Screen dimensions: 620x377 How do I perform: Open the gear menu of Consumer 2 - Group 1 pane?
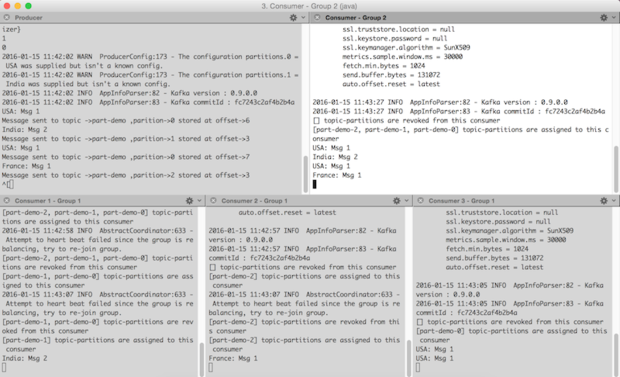(397, 201)
